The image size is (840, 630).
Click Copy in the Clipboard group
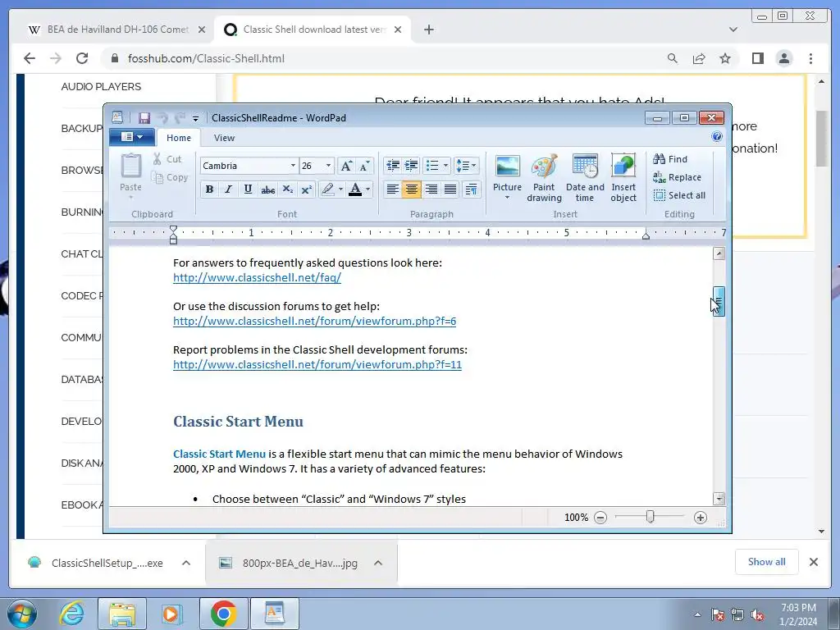(x=170, y=177)
